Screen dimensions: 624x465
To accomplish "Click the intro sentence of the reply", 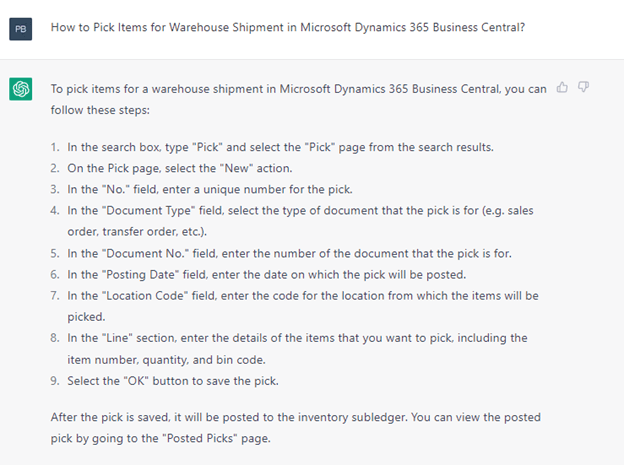I will coord(298,99).
